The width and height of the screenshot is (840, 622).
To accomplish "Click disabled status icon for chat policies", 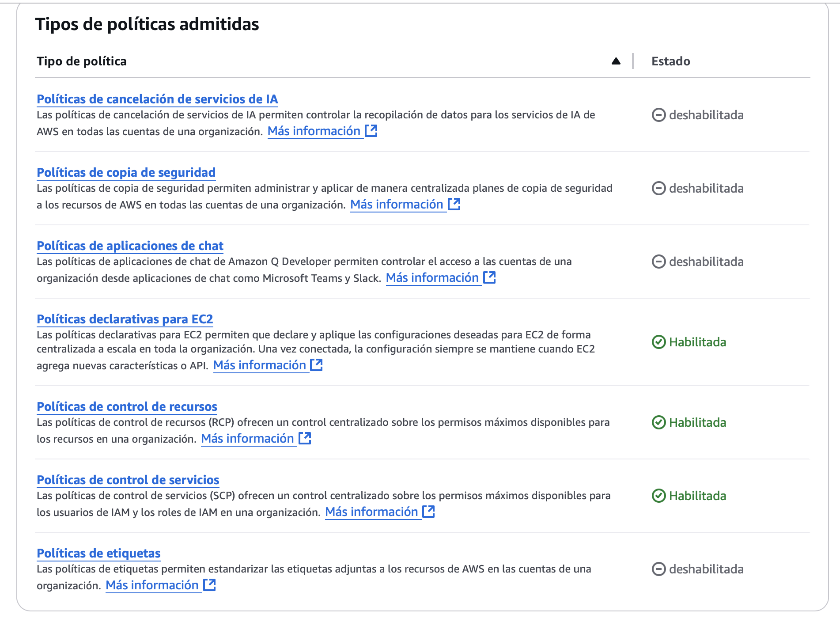I will 658,262.
